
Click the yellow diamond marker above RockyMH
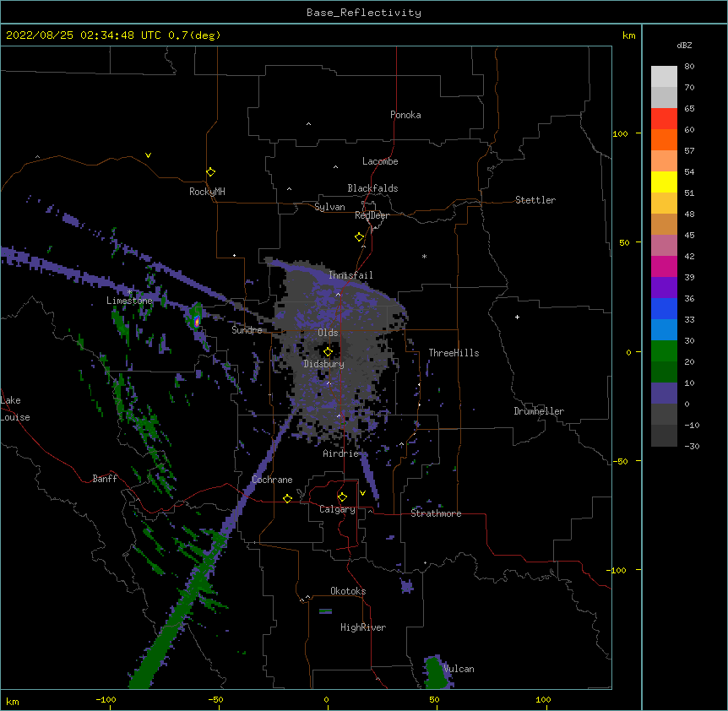point(211,172)
